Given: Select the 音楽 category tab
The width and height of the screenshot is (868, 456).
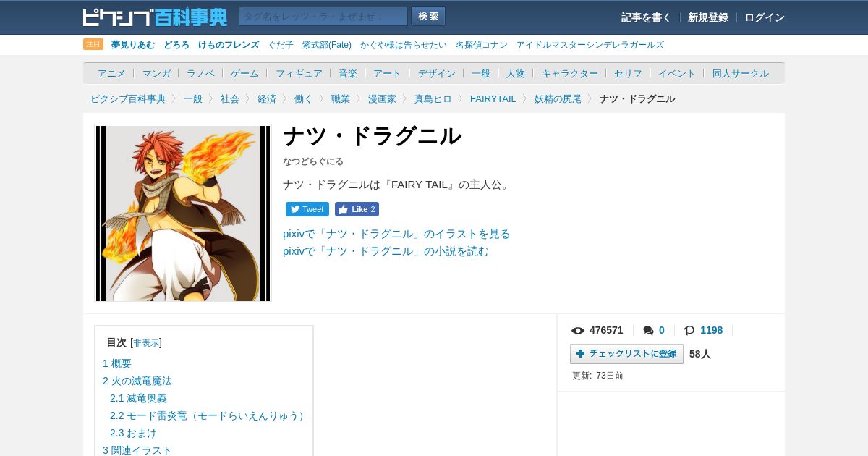Looking at the screenshot, I should tap(348, 73).
